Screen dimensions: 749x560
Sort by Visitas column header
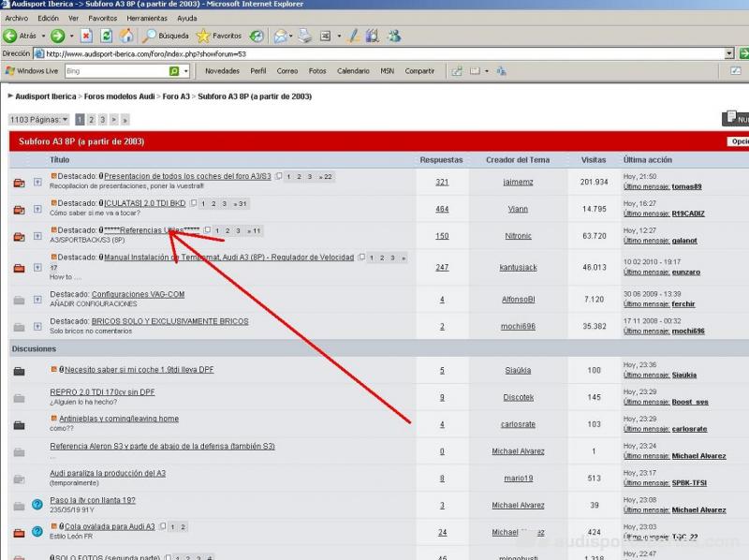coord(594,160)
